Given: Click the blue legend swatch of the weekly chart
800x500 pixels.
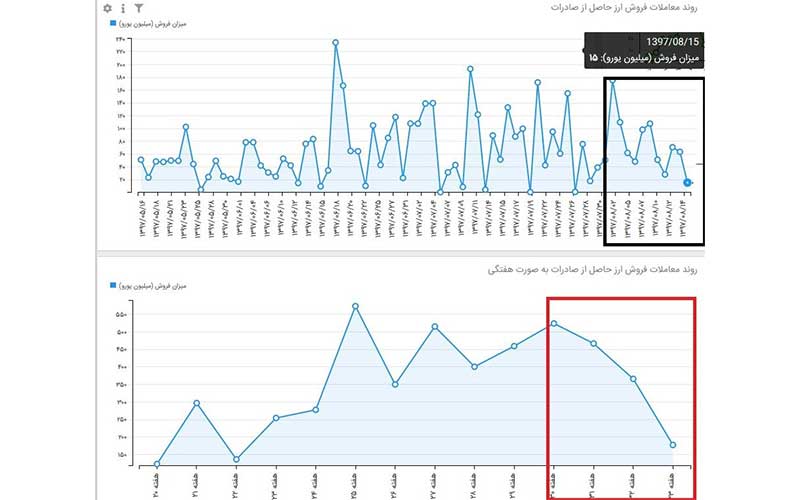Looking at the screenshot, I should coord(112,285).
